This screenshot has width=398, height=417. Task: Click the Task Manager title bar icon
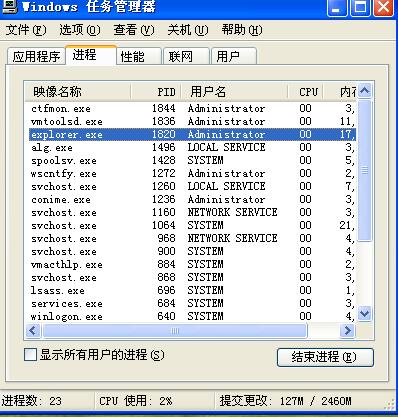[9, 6]
